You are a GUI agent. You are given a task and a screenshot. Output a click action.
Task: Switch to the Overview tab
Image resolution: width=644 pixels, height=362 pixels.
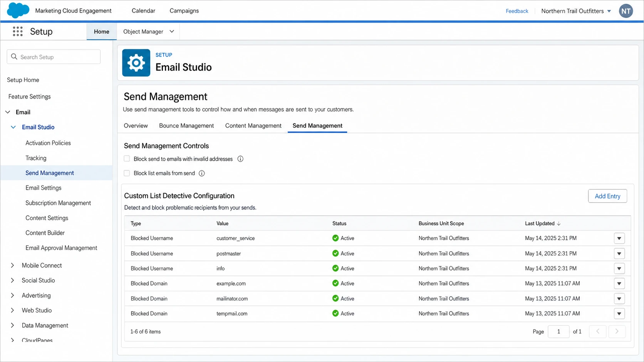click(136, 126)
